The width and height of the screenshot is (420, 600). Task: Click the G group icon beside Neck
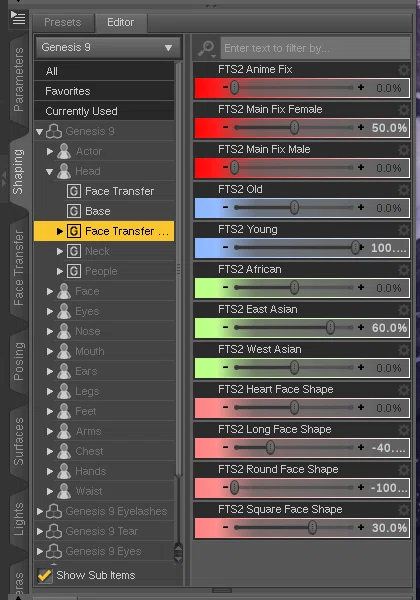(74, 251)
